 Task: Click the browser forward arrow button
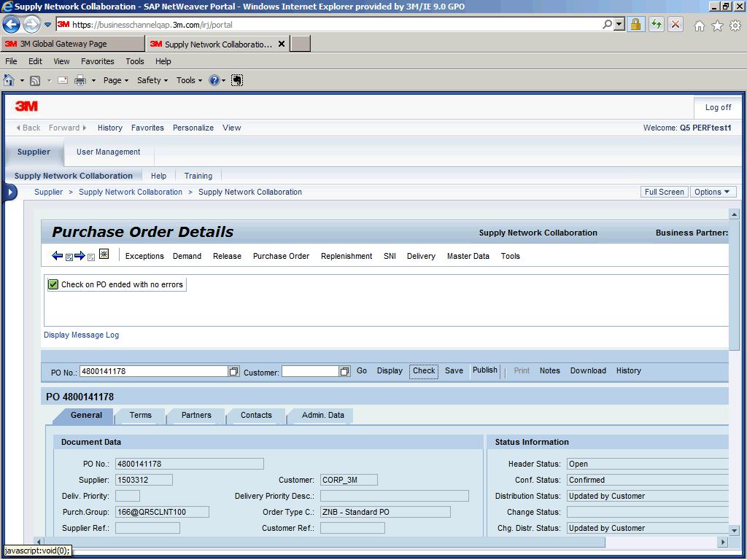click(x=31, y=24)
